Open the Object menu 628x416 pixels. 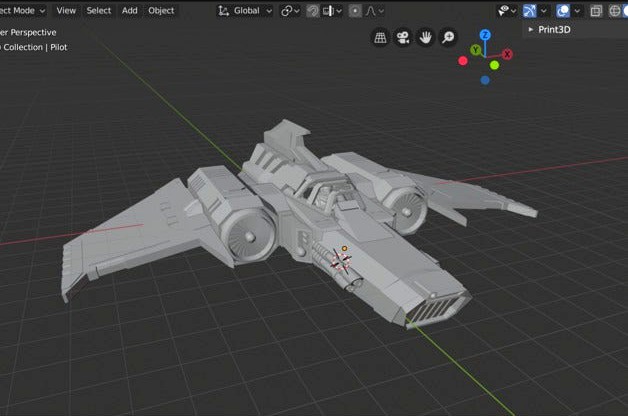click(161, 11)
